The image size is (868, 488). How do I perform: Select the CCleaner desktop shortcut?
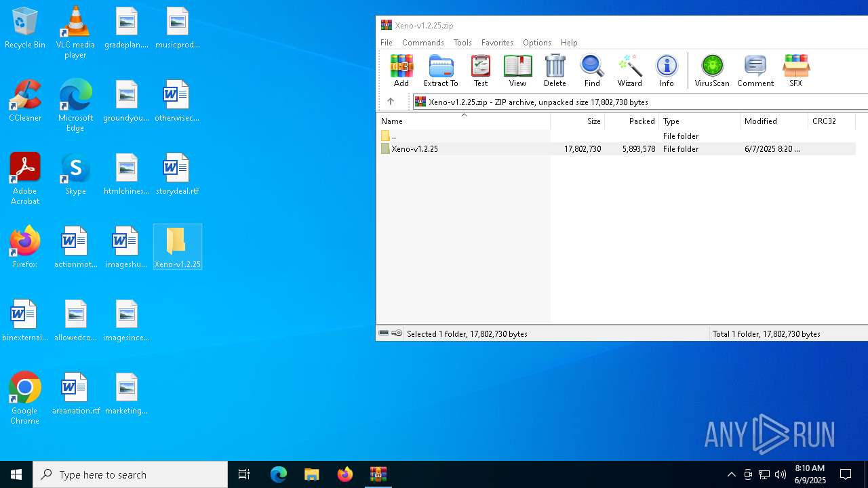click(25, 102)
